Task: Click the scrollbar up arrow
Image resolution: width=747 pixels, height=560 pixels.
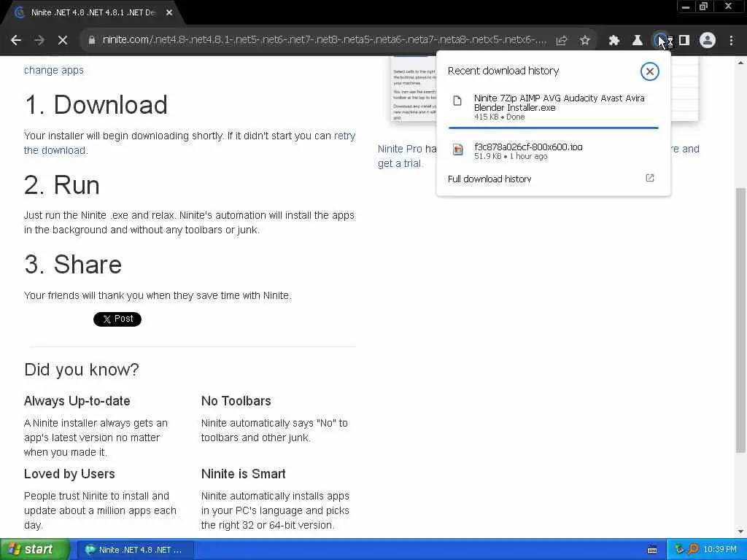Action: pos(740,62)
